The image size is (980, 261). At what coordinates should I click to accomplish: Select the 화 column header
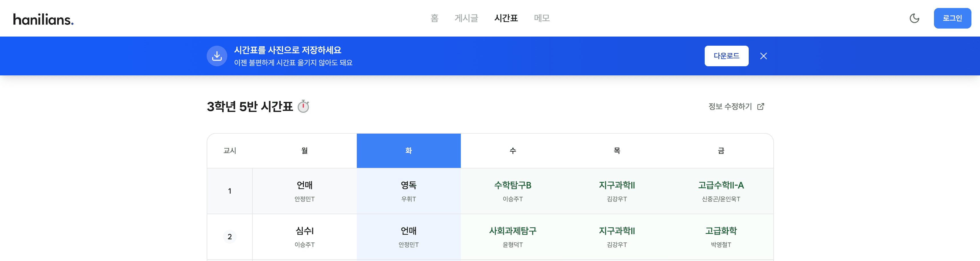pos(409,150)
